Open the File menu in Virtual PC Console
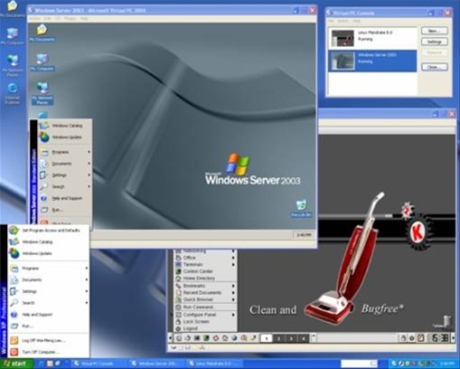This screenshot has width=460, height=369. 331,21
